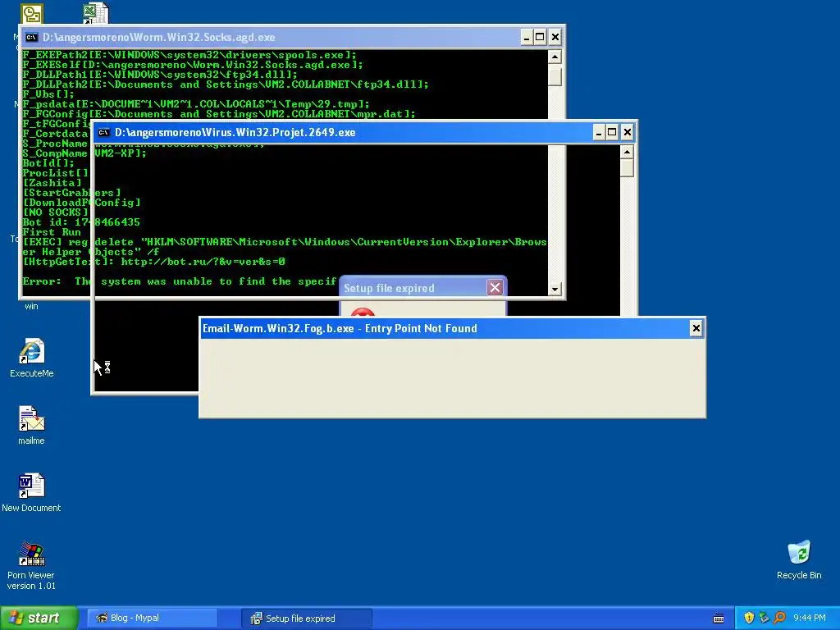Maximize the Virus.Win32.Projet.2649.exe console window
The height and width of the screenshot is (630, 840).
612,132
